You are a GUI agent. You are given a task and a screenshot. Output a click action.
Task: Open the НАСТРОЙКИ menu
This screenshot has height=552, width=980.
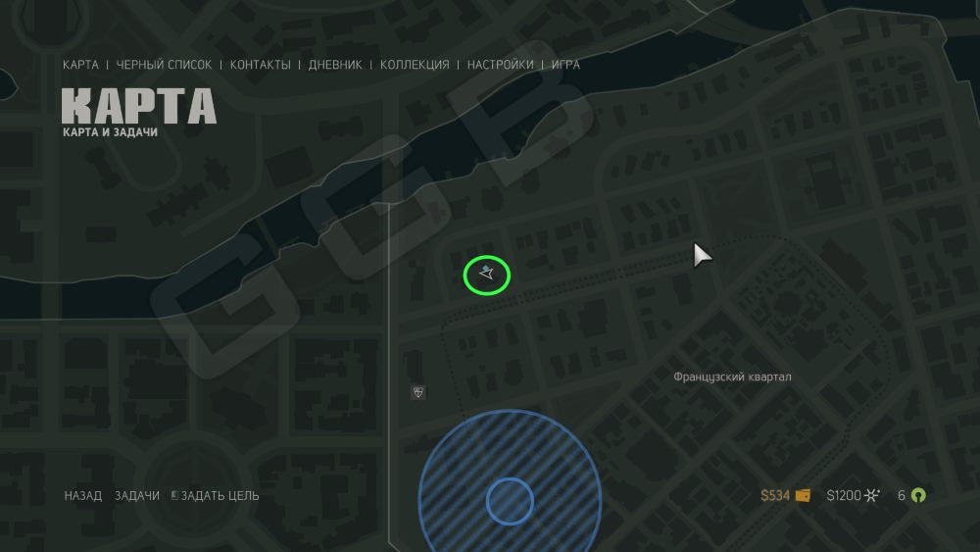click(x=500, y=65)
